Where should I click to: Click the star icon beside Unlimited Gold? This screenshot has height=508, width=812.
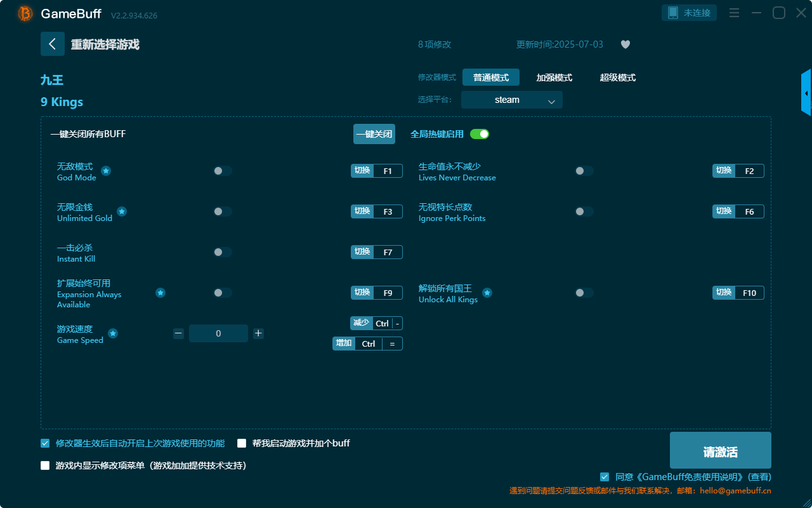pos(121,211)
